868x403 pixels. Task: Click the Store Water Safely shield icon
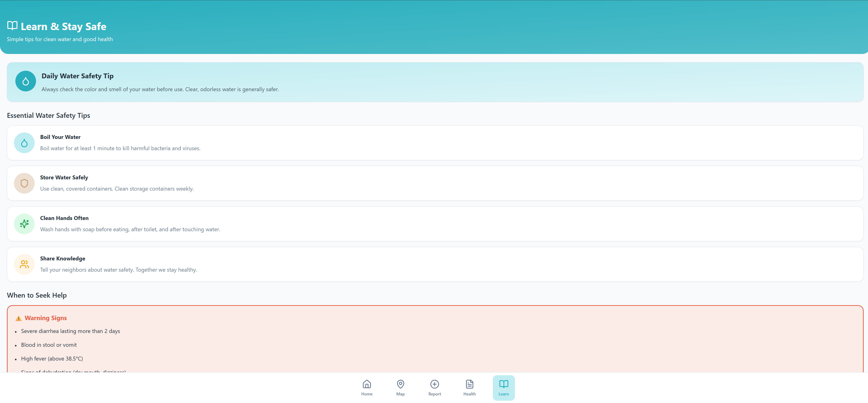(x=24, y=183)
